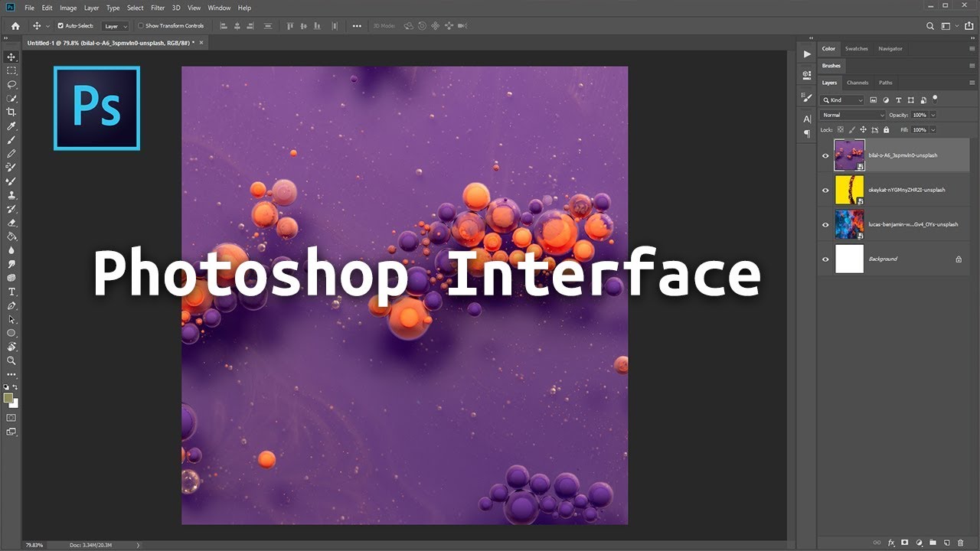Open the Layers panel flyout menu
Screen dimensions: 980x551
click(972, 83)
